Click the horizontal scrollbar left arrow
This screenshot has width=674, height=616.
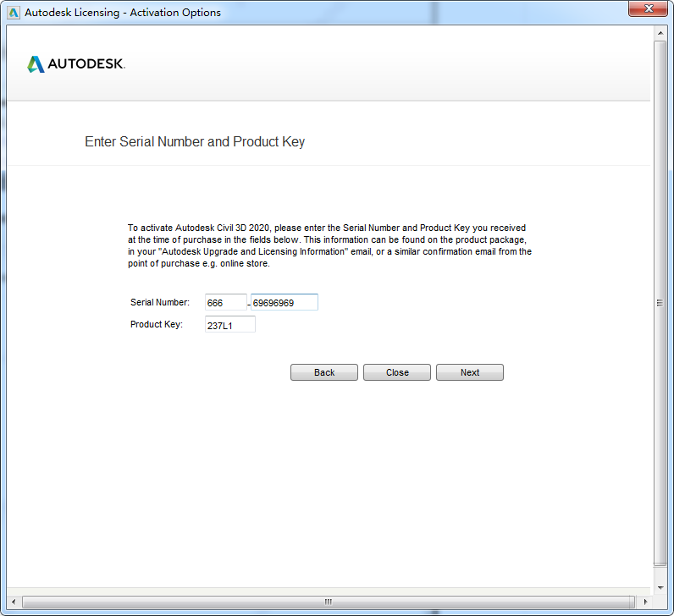point(14,602)
